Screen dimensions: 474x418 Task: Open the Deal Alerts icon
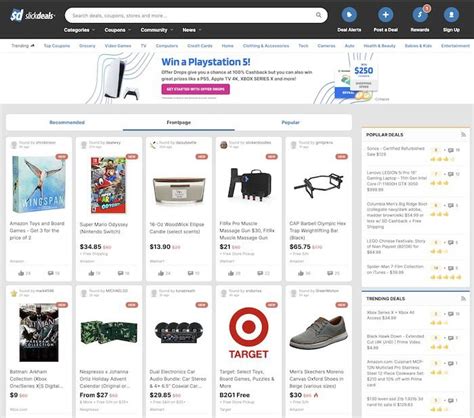point(349,15)
